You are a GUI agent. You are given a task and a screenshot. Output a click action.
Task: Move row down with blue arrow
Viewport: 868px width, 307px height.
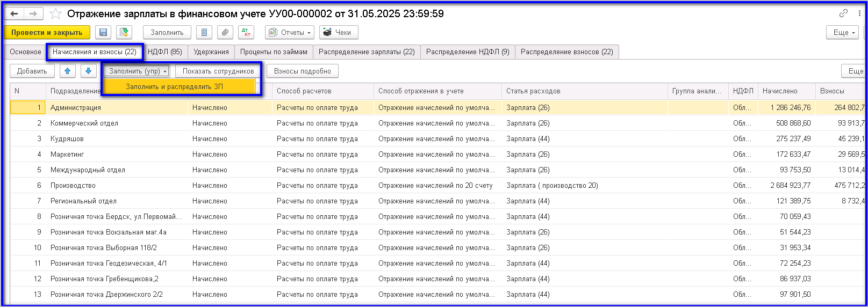[x=88, y=71]
